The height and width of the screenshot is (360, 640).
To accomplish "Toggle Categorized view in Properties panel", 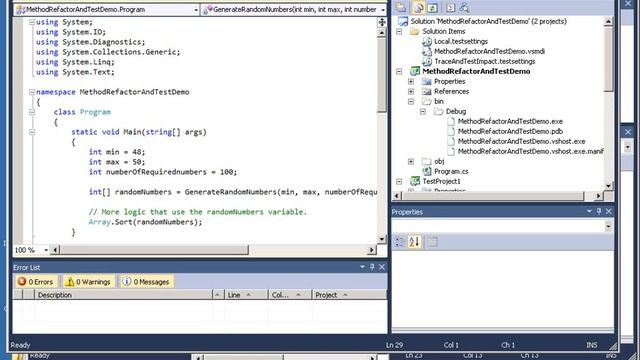I will 400,242.
